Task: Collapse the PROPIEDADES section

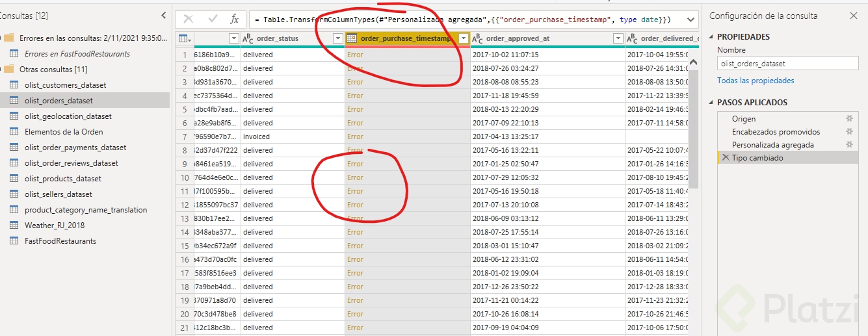Action: [x=711, y=37]
